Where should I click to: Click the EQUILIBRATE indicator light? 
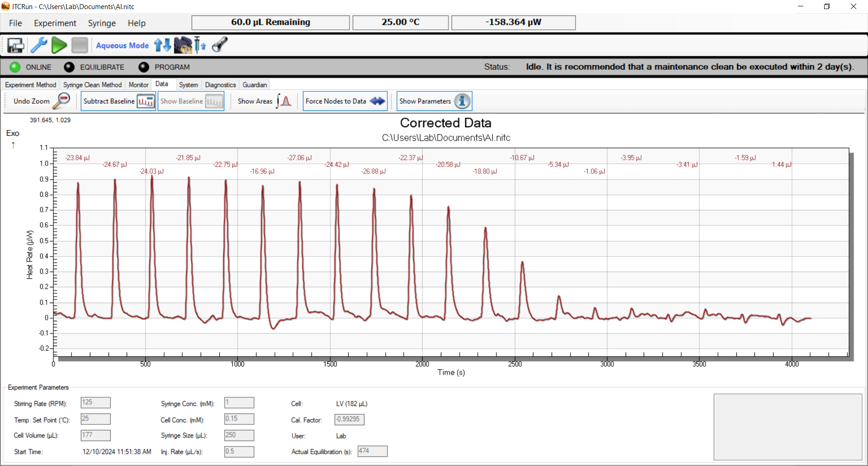[69, 67]
